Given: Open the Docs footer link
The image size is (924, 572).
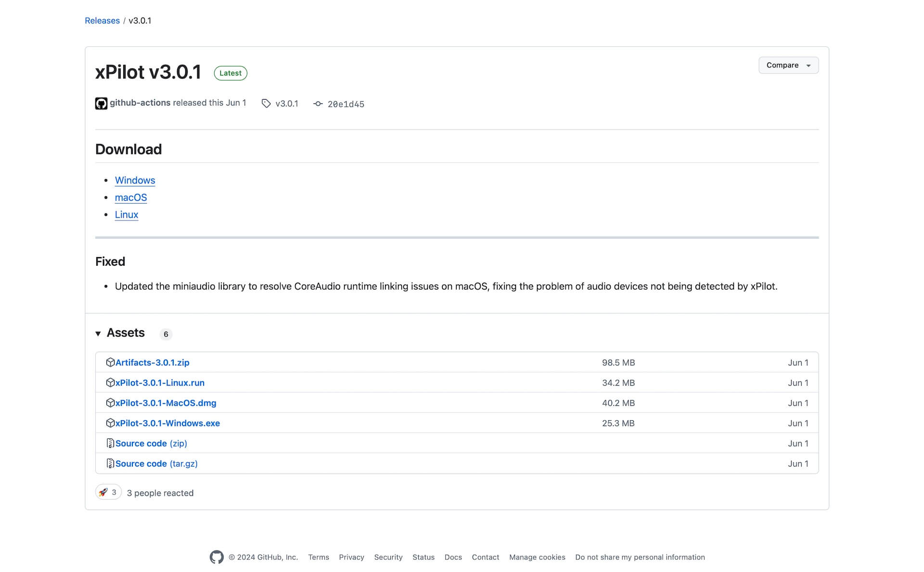Looking at the screenshot, I should [453, 557].
